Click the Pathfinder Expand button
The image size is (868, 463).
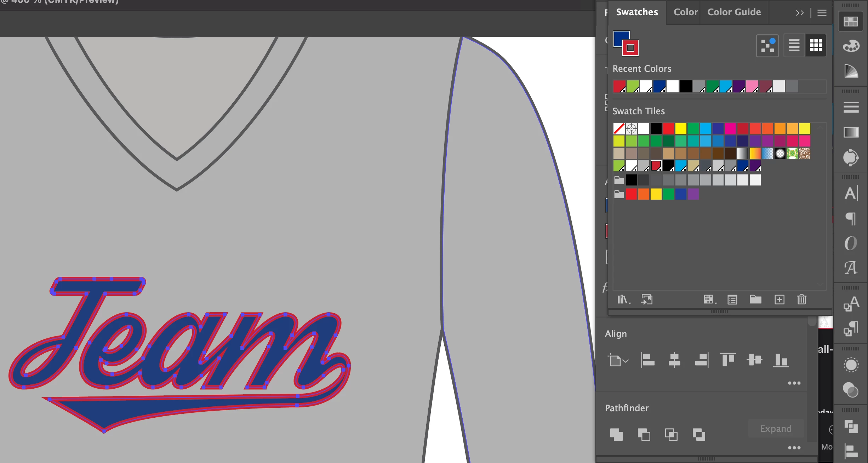pyautogui.click(x=776, y=429)
